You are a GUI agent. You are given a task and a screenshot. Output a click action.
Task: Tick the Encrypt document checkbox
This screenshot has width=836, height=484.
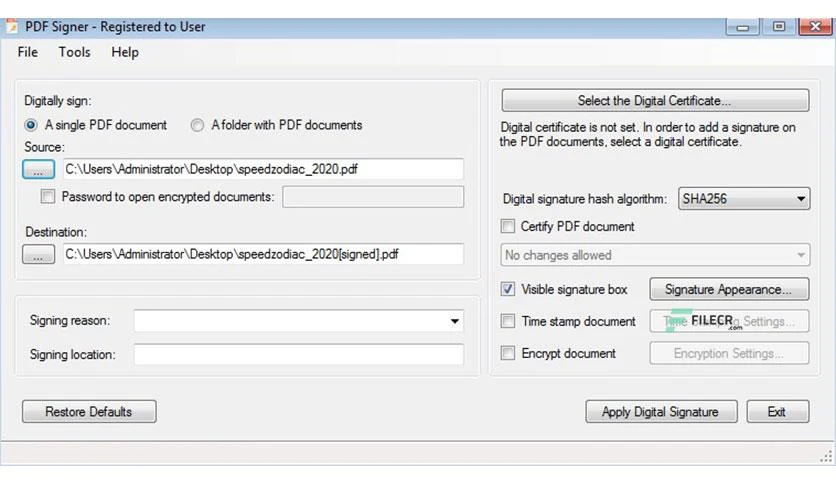(508, 353)
